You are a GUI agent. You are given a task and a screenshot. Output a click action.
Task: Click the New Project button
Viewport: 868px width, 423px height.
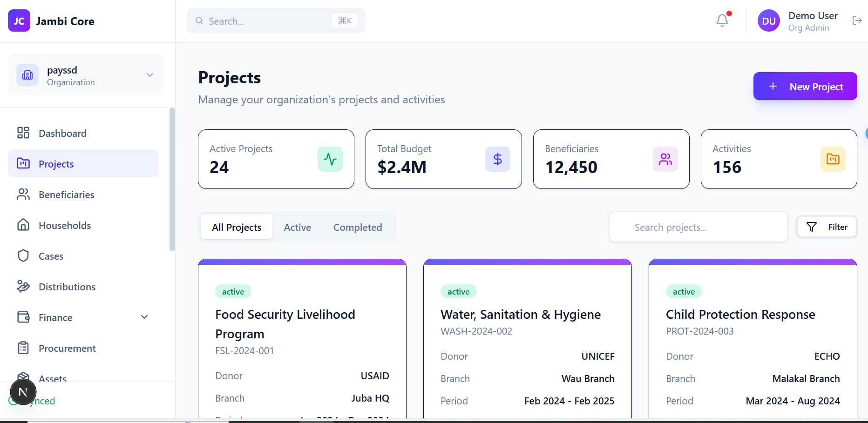click(x=805, y=87)
